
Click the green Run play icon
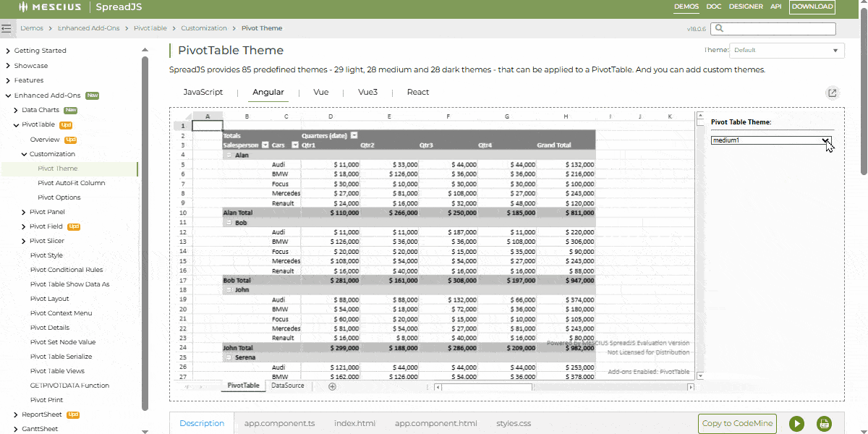pyautogui.click(x=796, y=424)
